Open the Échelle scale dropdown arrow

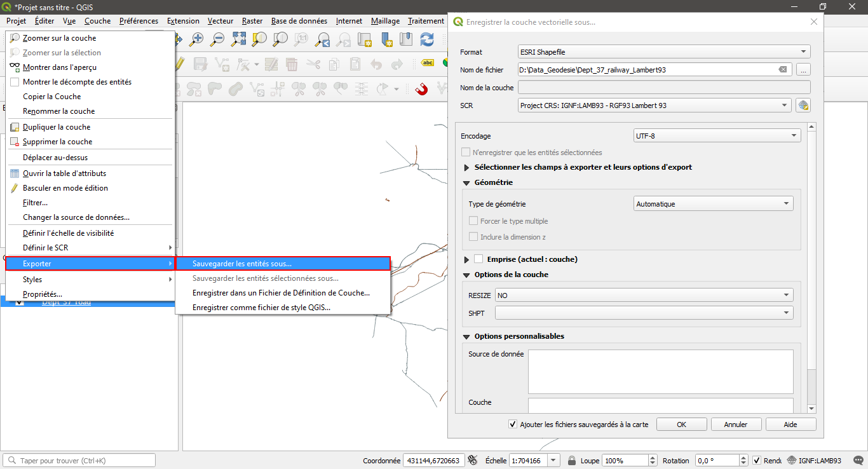[x=553, y=461]
